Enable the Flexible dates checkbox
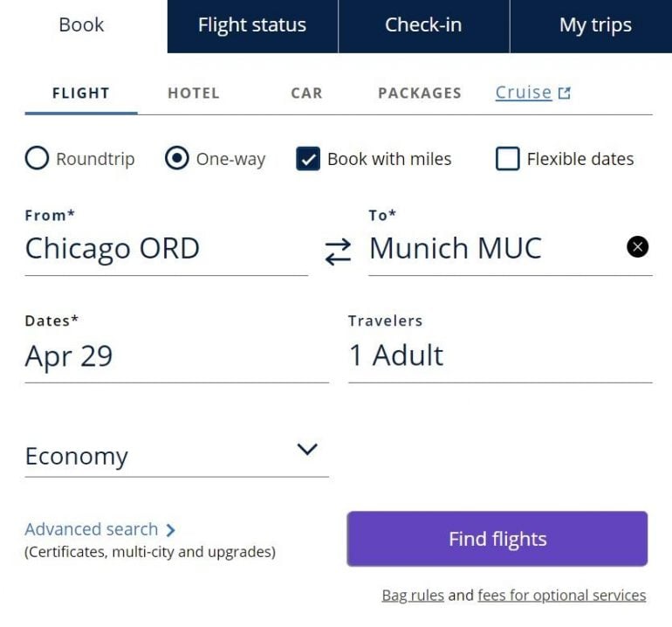Screen dimensions: 672x627 (x=507, y=159)
